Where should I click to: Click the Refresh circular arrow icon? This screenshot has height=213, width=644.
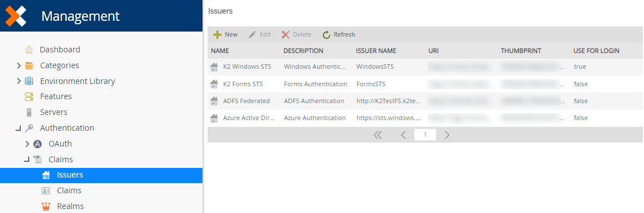pos(327,34)
